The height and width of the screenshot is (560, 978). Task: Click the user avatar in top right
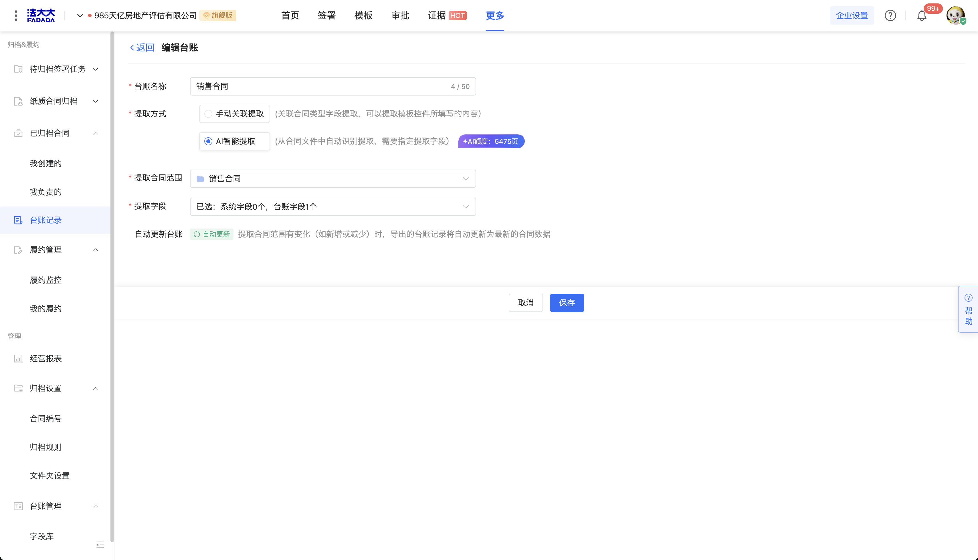(955, 16)
